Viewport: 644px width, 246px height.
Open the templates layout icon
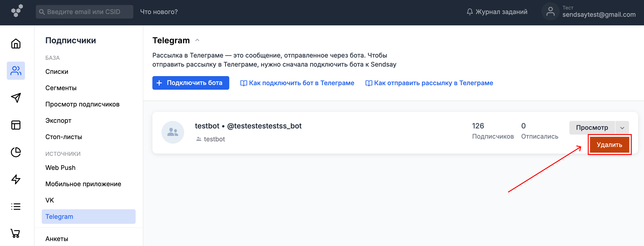point(16,125)
